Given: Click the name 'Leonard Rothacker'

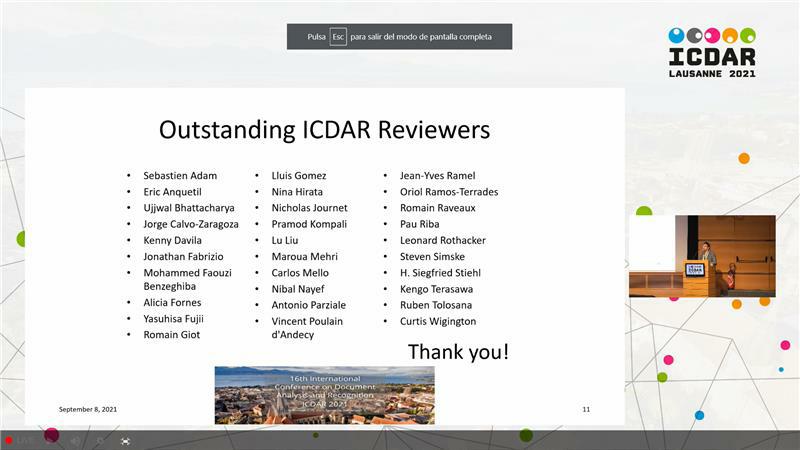Looking at the screenshot, I should (x=443, y=240).
